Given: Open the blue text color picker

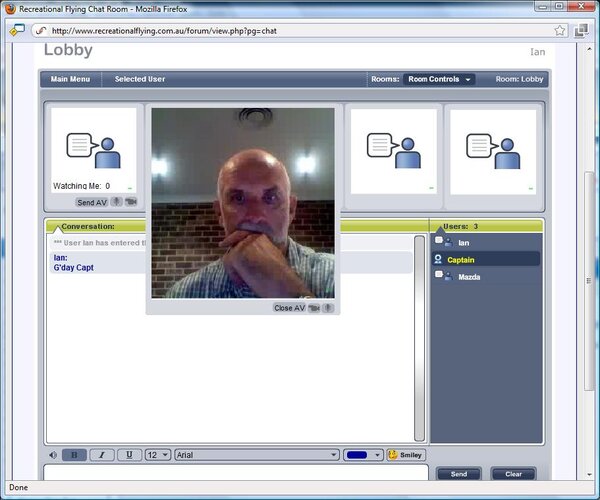Looking at the screenshot, I should click(x=363, y=455).
